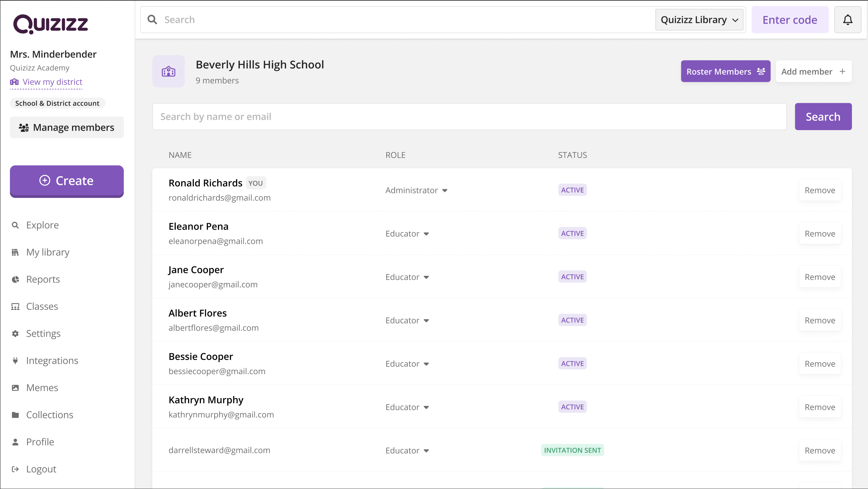Click the school building icon beside Beverly Hills
The image size is (868, 489).
(169, 72)
